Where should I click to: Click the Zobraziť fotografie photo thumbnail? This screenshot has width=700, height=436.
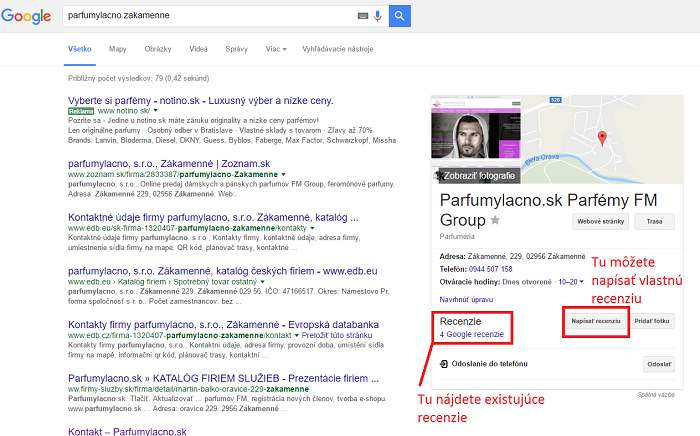pyautogui.click(x=476, y=139)
